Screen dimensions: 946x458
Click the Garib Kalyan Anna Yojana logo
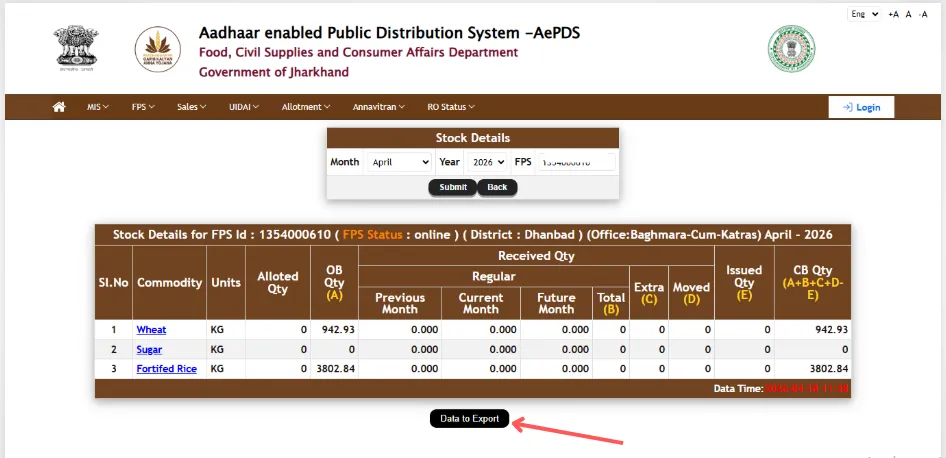click(157, 49)
